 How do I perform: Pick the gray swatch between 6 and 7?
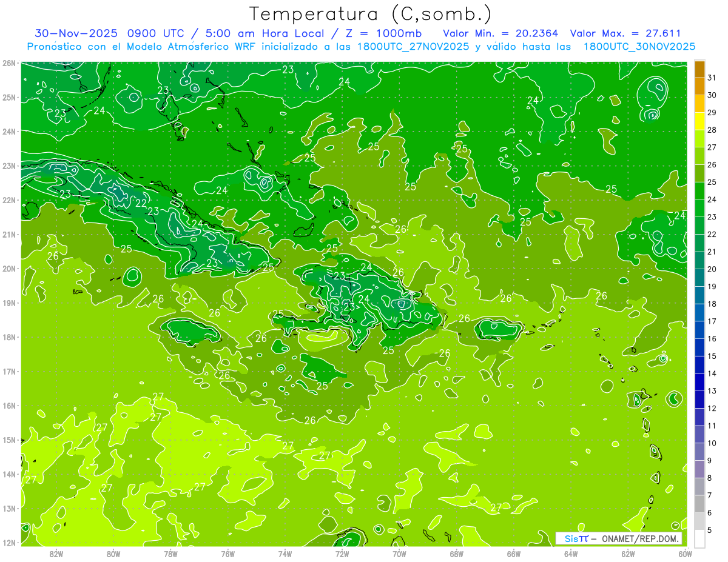[x=699, y=504]
